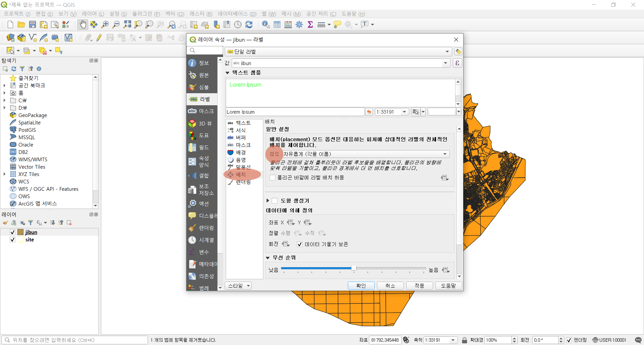This screenshot has width=644, height=345.
Task: Click the Help button in layer properties
Action: pyautogui.click(x=448, y=286)
